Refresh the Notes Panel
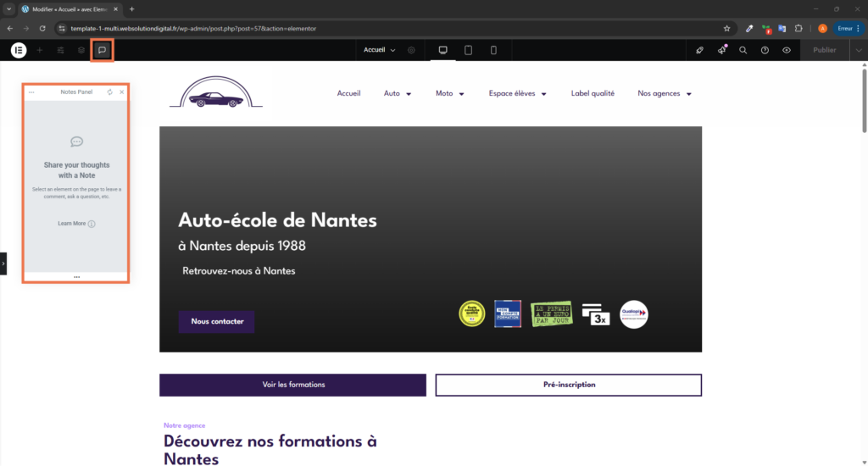Screen dimensions: 868x466 click(109, 92)
